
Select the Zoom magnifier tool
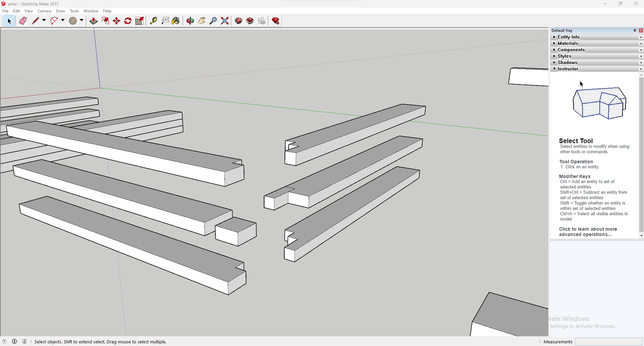click(x=213, y=21)
